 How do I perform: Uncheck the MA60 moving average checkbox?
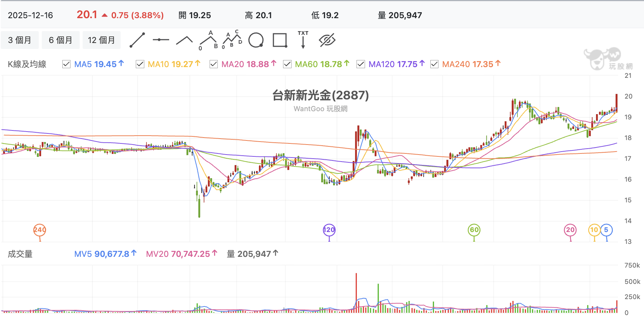(287, 64)
